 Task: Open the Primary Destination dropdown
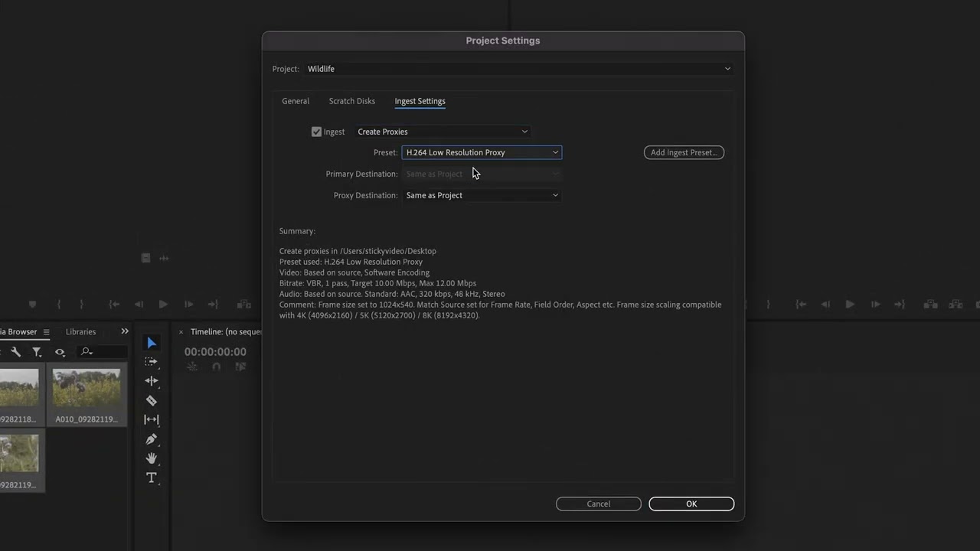click(x=482, y=174)
